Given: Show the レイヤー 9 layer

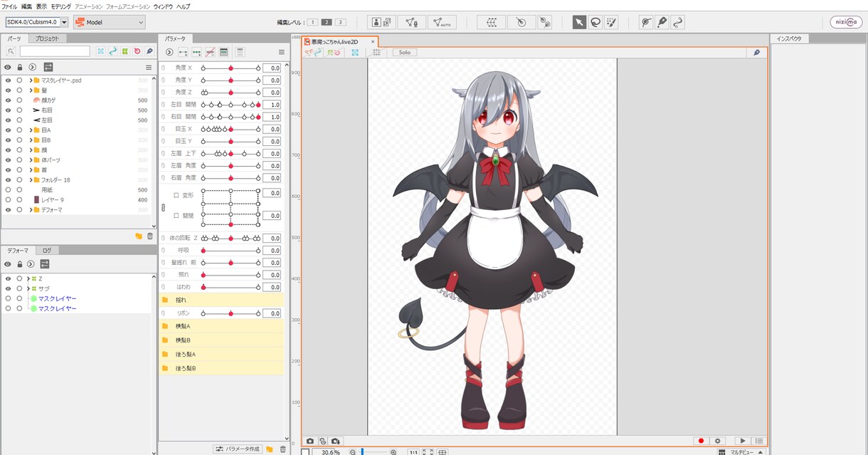Looking at the screenshot, I should pos(8,200).
